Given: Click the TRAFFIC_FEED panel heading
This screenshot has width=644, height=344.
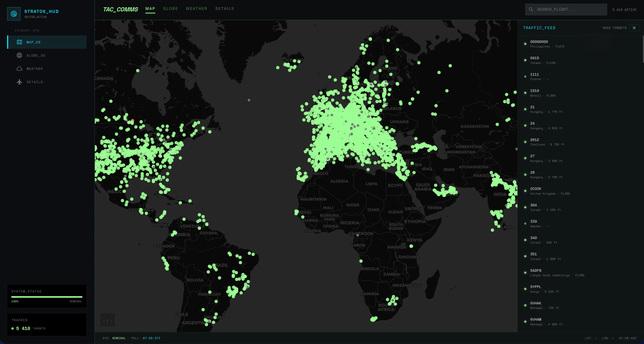Looking at the screenshot, I should click(539, 28).
